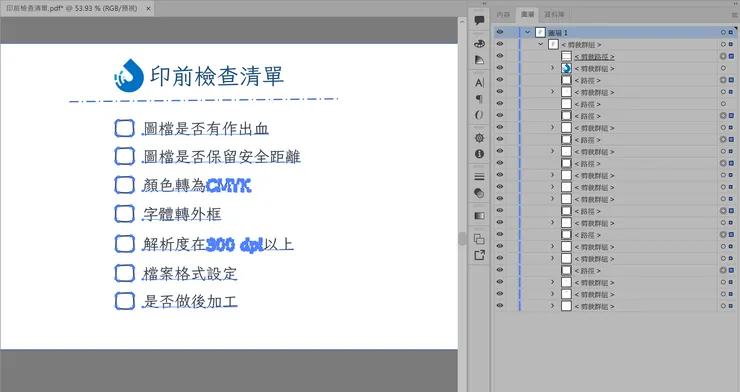Viewport: 740px width, 392px height.
Task: Open the Asset Export panel icon
Action: (479, 255)
